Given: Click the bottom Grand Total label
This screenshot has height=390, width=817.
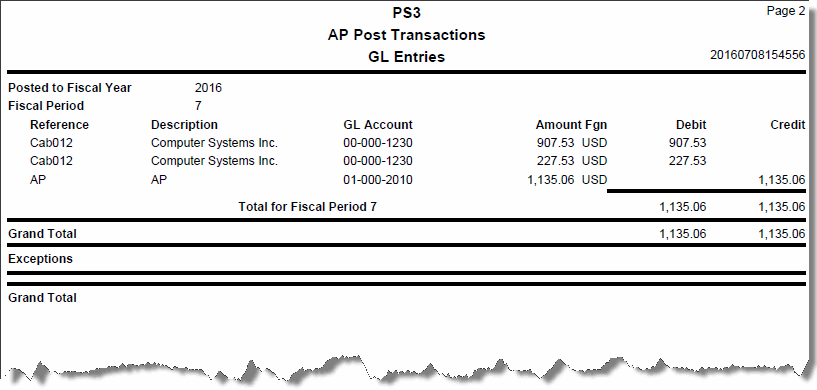Looking at the screenshot, I should pyautogui.click(x=42, y=298).
